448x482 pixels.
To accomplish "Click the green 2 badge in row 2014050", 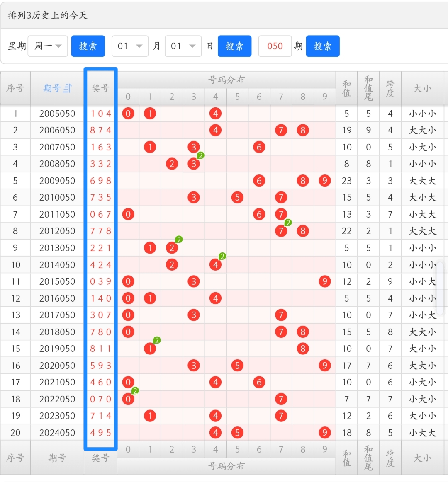I will click(222, 256).
